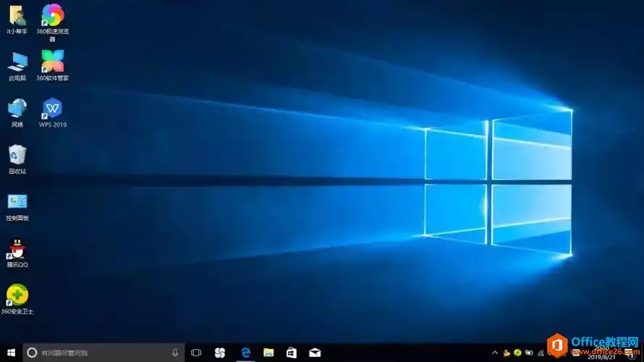Click the Cortana microphone icon
Screen dimensions: 644x362
point(175,353)
